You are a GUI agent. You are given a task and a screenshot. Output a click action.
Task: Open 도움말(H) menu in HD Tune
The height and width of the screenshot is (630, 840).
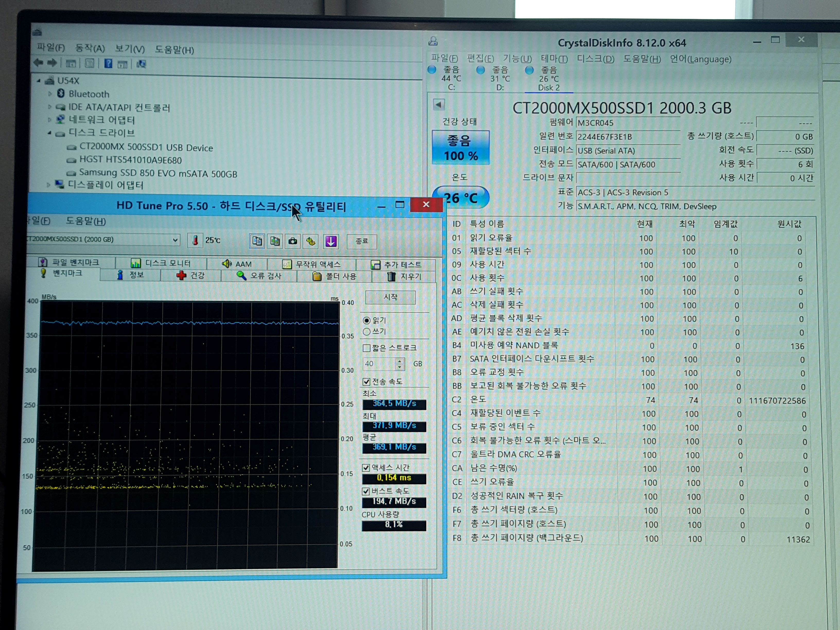pos(86,221)
